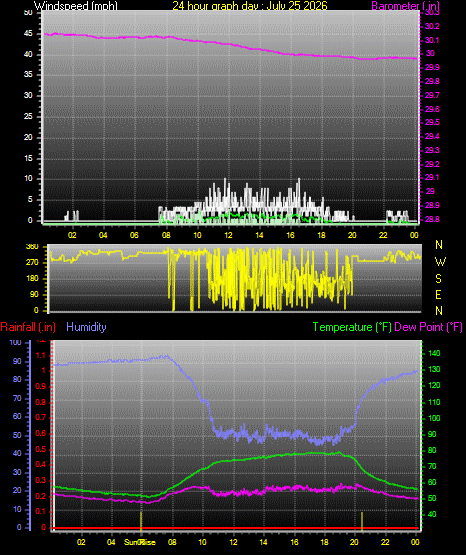Click the 28.9 barometer axis value
This screenshot has width=466, height=555.
tap(432, 205)
